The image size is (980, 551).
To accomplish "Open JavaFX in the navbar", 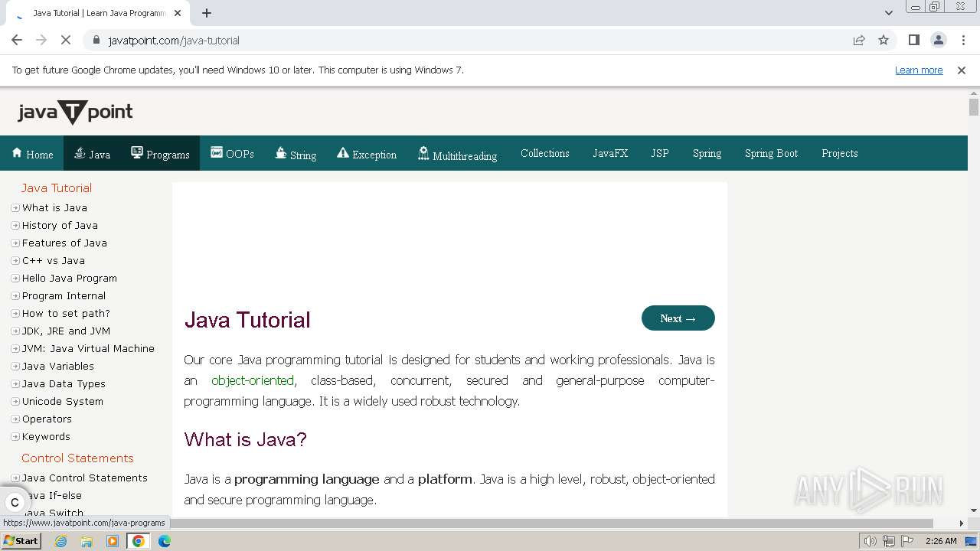I will (610, 153).
